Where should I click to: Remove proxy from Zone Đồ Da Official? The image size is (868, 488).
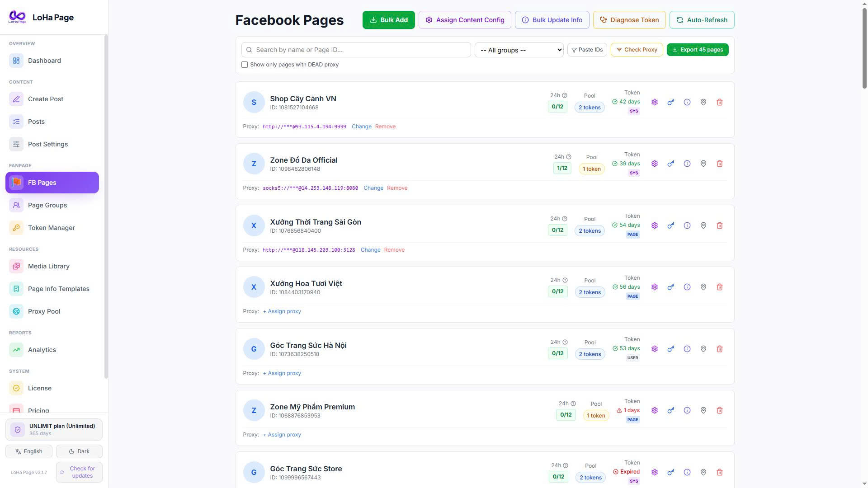(397, 188)
